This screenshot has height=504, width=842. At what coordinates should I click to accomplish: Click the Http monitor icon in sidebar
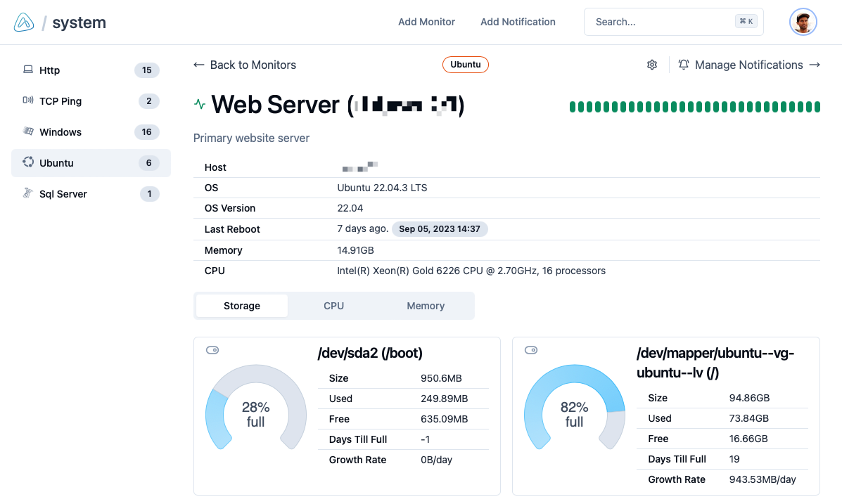coord(28,70)
